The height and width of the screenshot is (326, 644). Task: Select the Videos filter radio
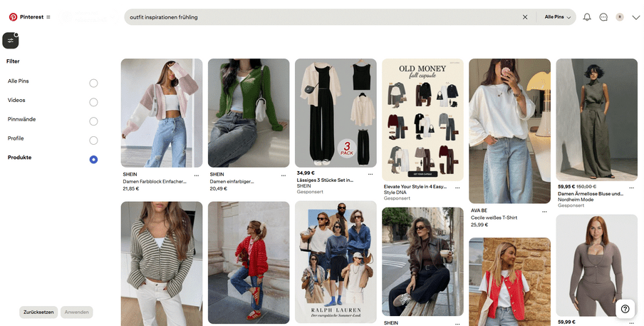[93, 102]
